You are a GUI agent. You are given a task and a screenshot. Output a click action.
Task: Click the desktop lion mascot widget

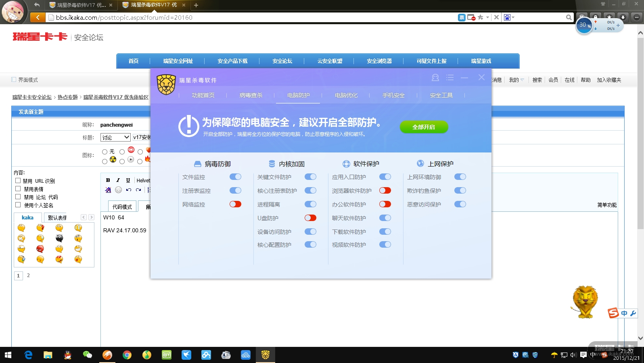pos(585,302)
